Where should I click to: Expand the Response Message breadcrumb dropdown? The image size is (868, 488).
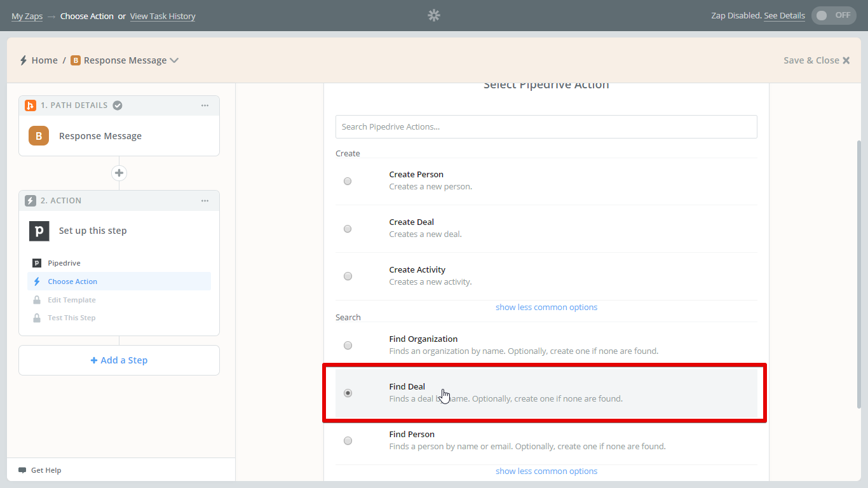click(174, 60)
